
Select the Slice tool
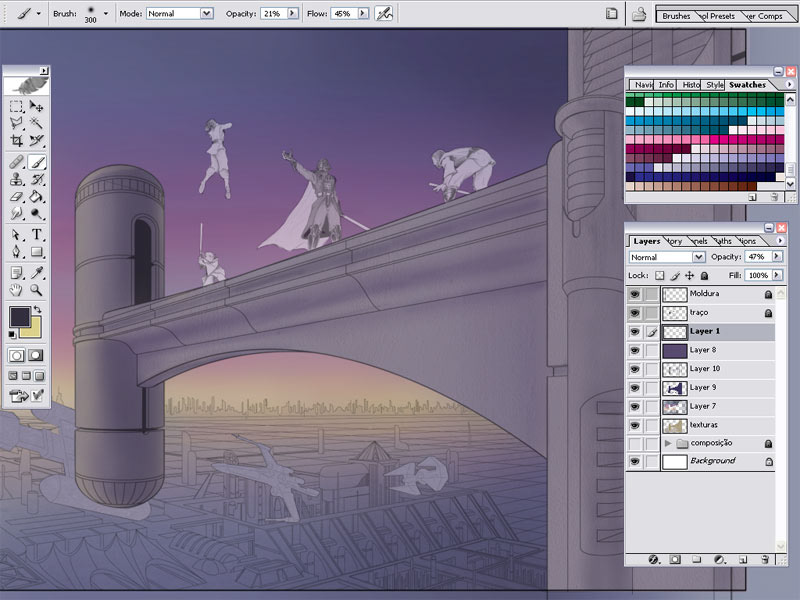[x=36, y=140]
